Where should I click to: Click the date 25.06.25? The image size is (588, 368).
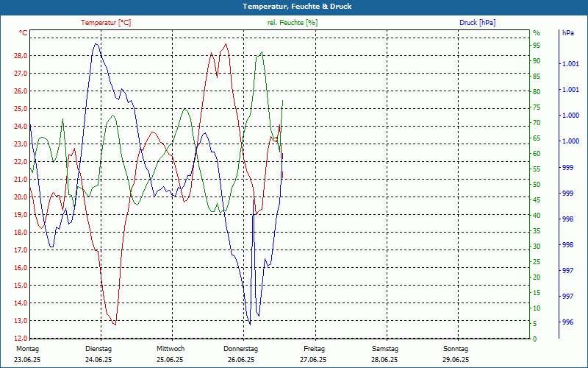pos(170,360)
